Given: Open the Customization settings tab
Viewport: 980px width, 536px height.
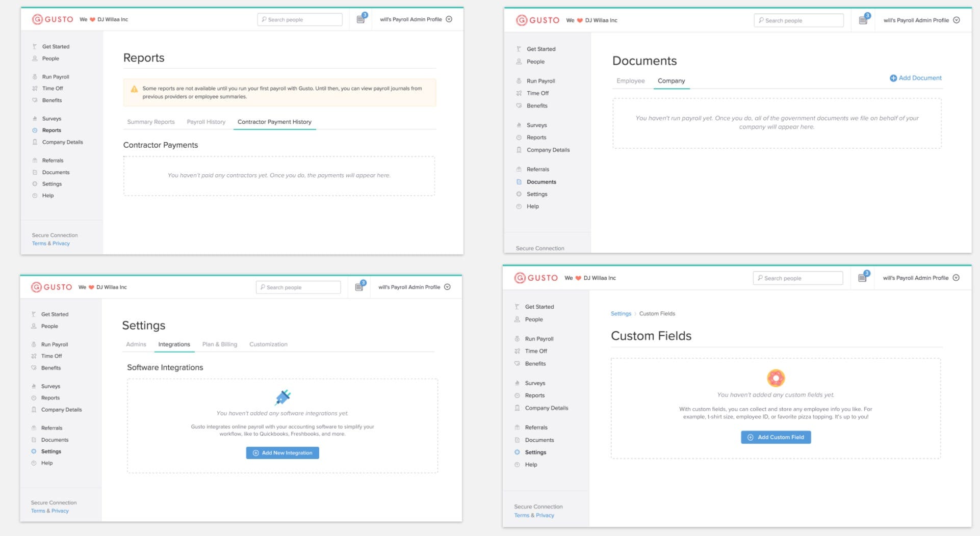Looking at the screenshot, I should click(x=268, y=344).
